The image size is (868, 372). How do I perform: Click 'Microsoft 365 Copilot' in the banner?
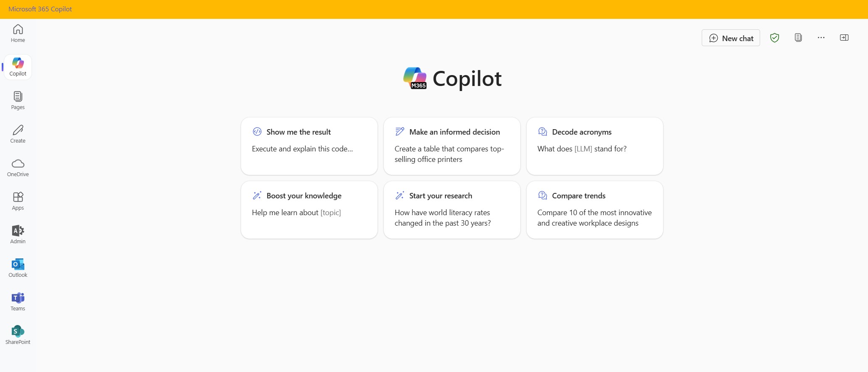(40, 9)
